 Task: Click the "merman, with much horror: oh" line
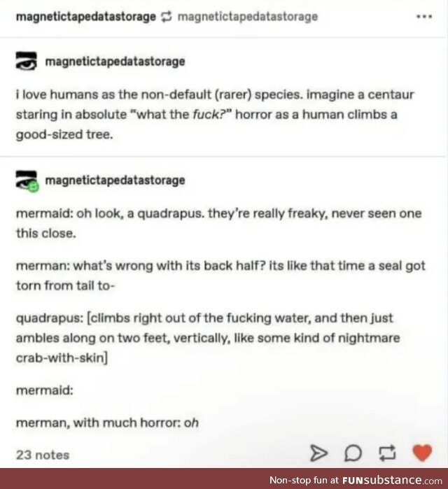(107, 423)
